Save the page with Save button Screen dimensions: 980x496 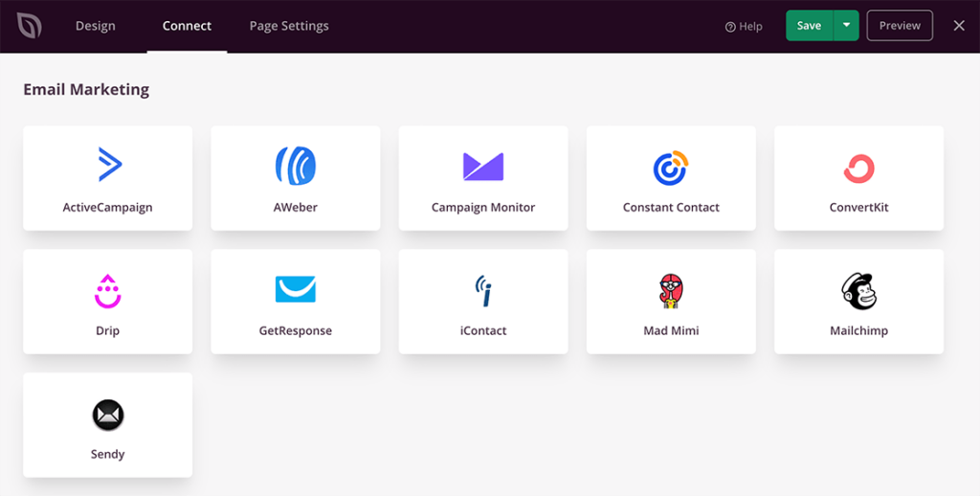810,26
